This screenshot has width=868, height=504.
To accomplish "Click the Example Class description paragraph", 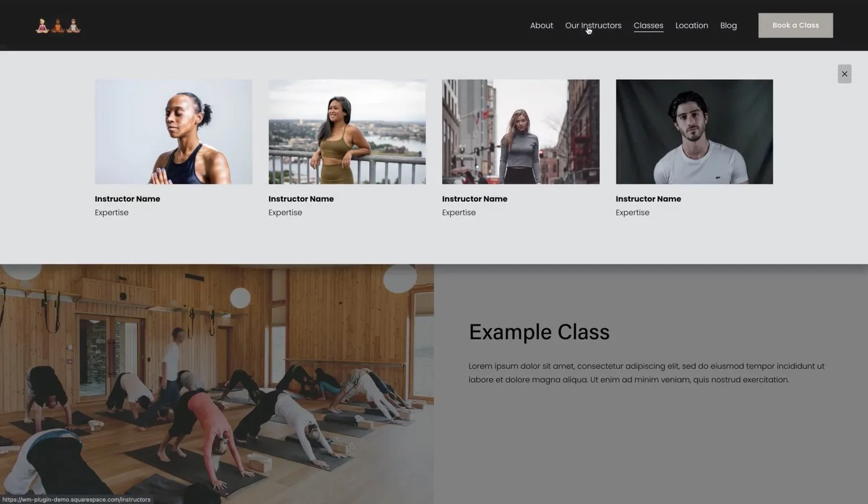I will pyautogui.click(x=646, y=373).
